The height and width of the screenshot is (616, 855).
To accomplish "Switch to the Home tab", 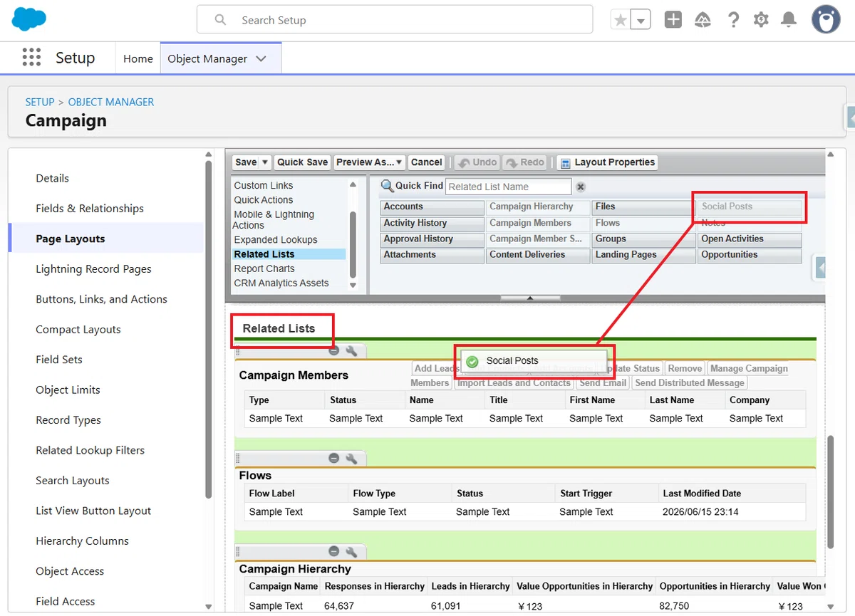I will tap(138, 58).
